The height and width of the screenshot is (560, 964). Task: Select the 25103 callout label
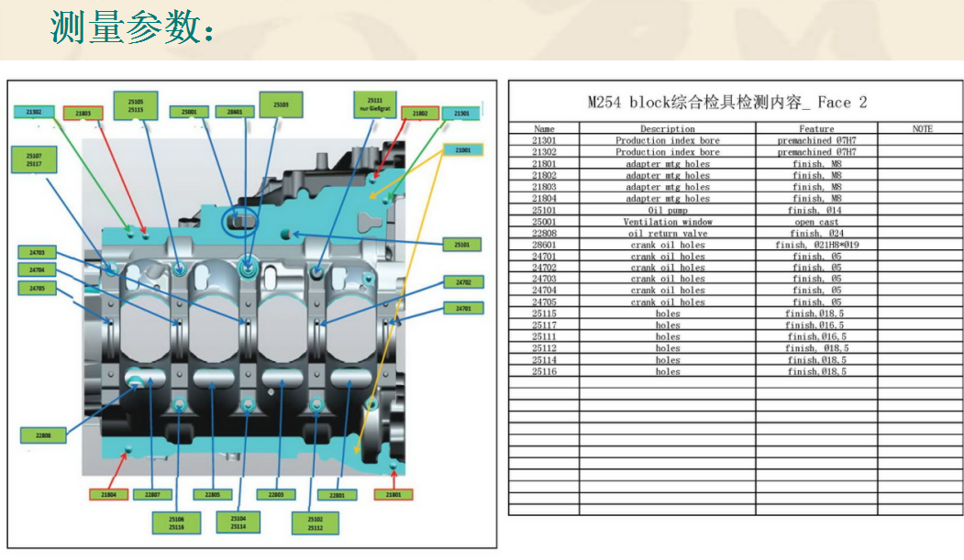pos(281,105)
